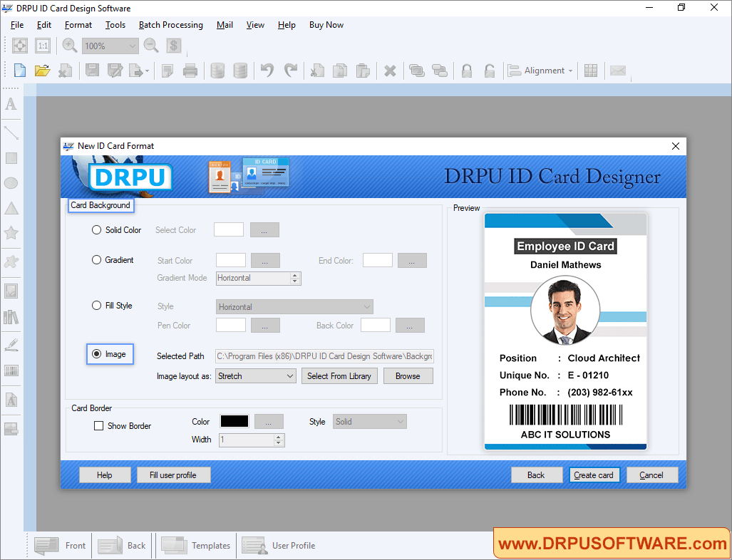Click the Selected Path input field
732x560 pixels.
click(324, 356)
